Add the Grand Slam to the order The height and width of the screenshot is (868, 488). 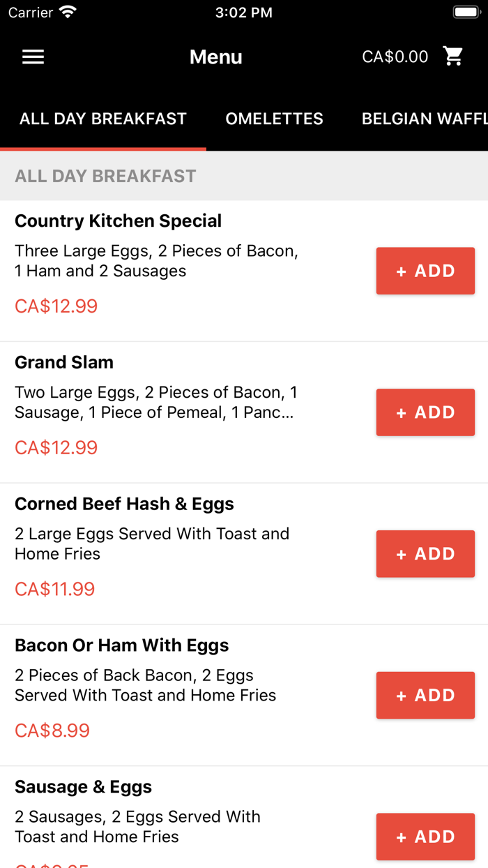tap(425, 412)
